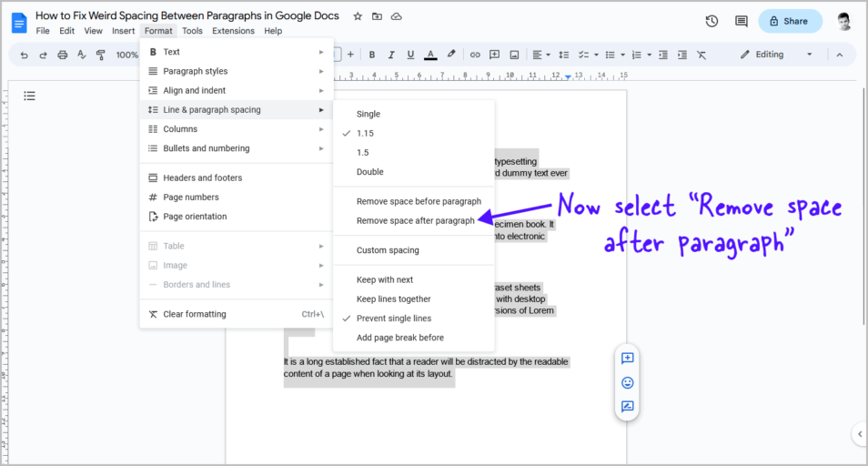The width and height of the screenshot is (868, 466).
Task: Expand the Columns submenu
Action: pyautogui.click(x=237, y=129)
